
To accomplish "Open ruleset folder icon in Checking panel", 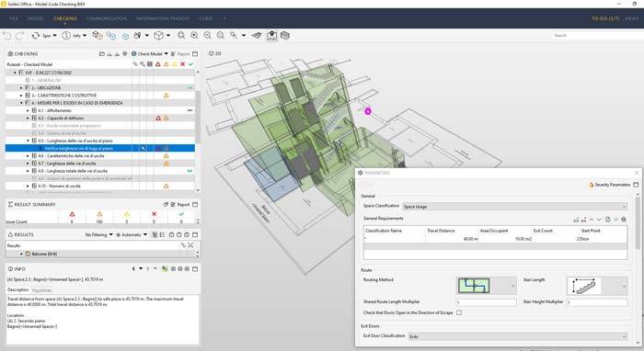I will (x=102, y=53).
